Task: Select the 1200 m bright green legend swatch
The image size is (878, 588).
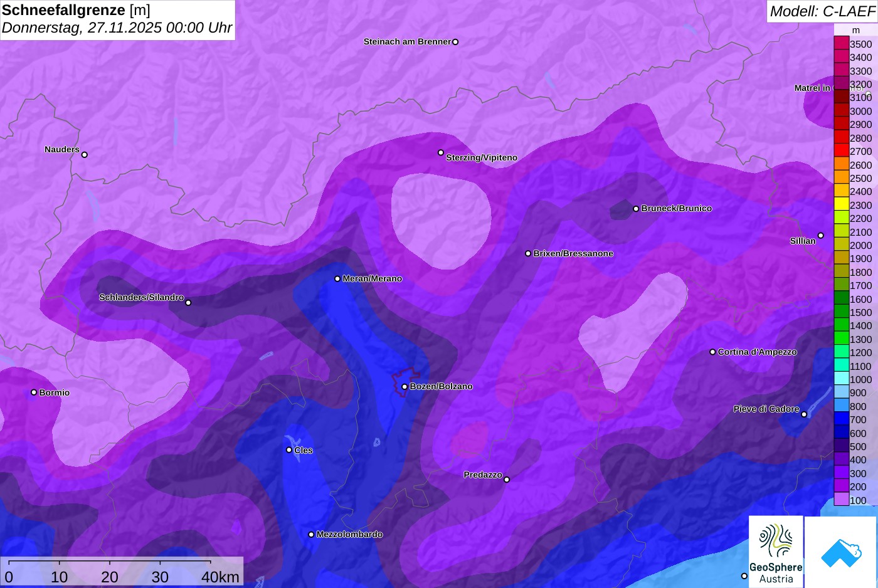Action: tap(842, 352)
